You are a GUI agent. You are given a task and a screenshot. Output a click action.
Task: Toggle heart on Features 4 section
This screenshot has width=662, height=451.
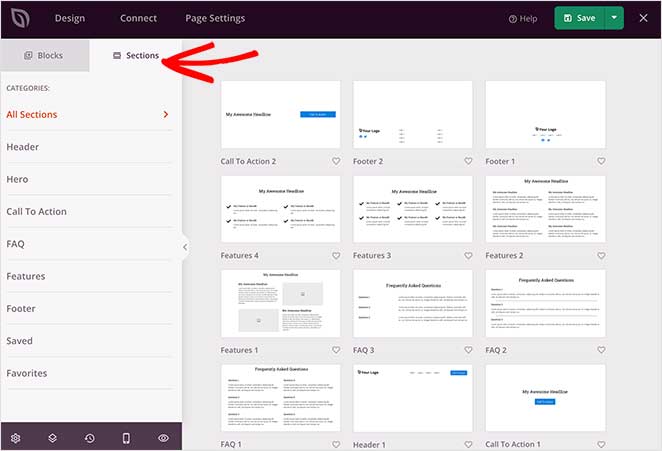[x=335, y=256]
